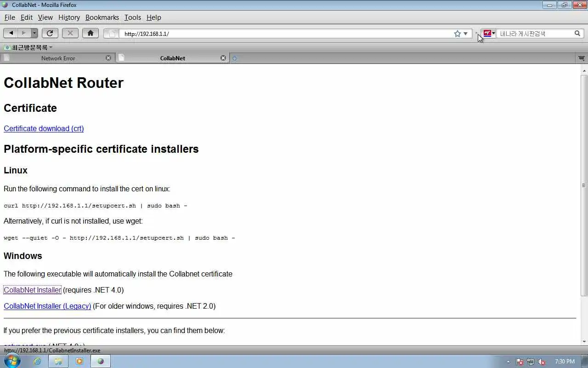Click the CollabNet Router heading

(63, 83)
